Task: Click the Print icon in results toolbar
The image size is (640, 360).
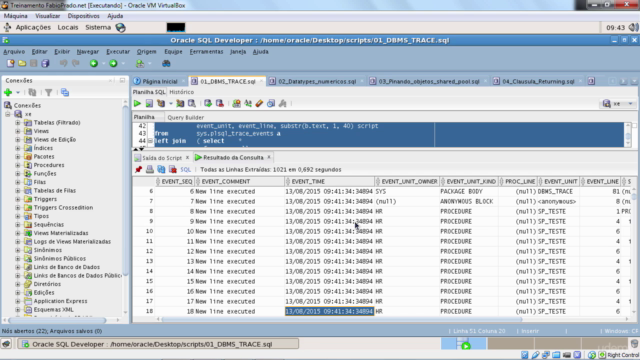Action: tap(150, 169)
